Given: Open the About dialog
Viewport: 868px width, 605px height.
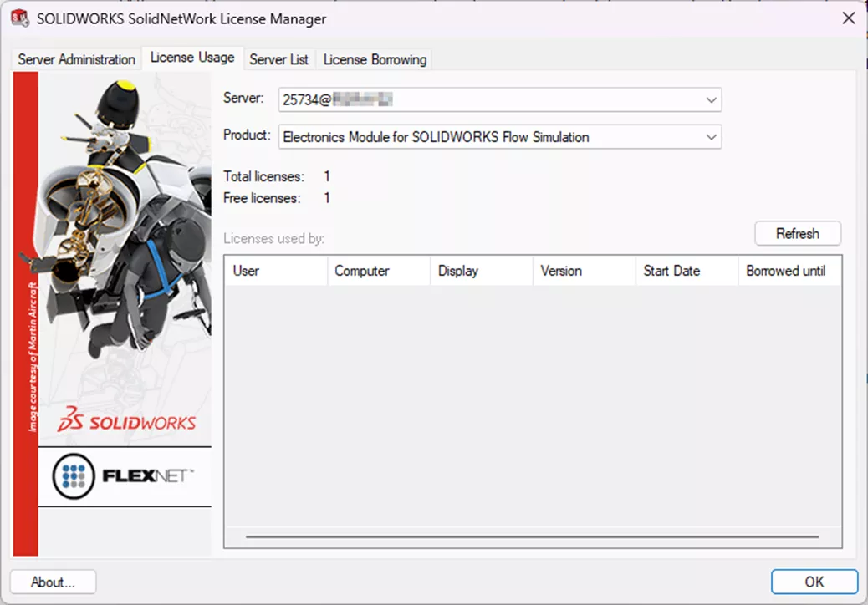Looking at the screenshot, I should 52,582.
